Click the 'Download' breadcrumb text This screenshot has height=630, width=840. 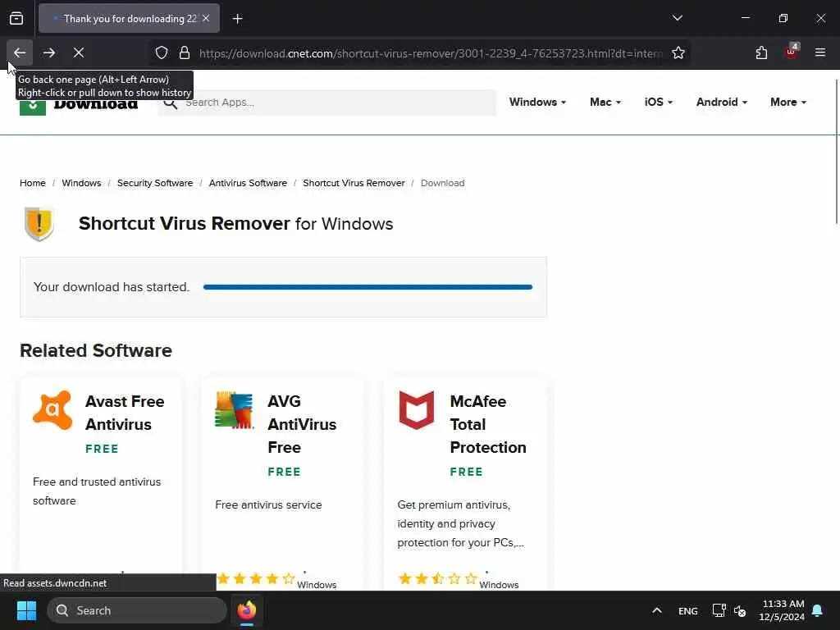[x=442, y=183]
